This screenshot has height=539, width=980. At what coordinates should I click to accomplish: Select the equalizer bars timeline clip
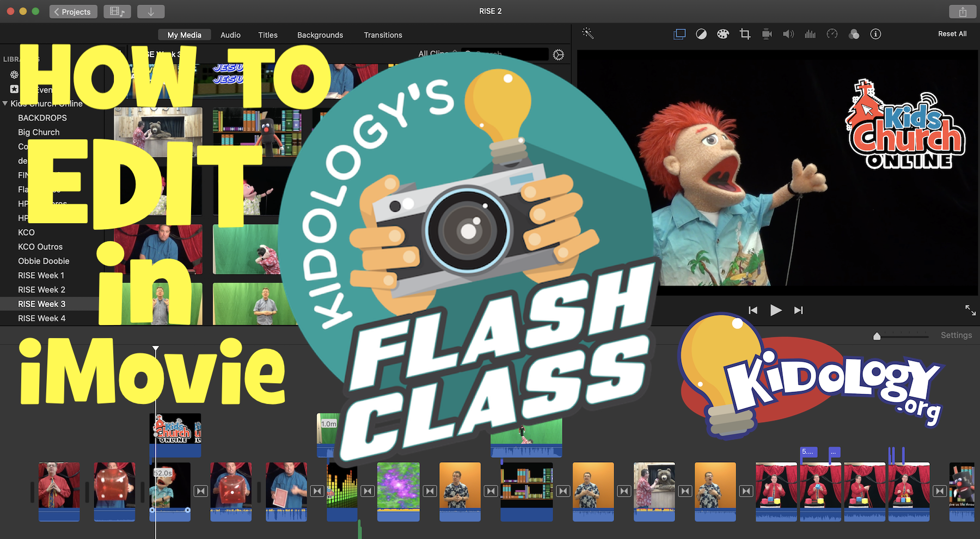(x=342, y=492)
